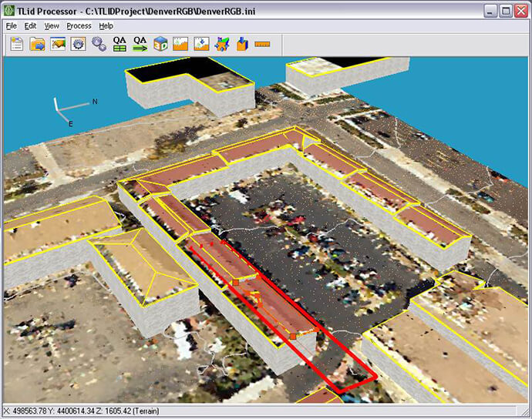This screenshot has width=532, height=419.
Task: Click the new project document icon
Action: pyautogui.click(x=17, y=45)
